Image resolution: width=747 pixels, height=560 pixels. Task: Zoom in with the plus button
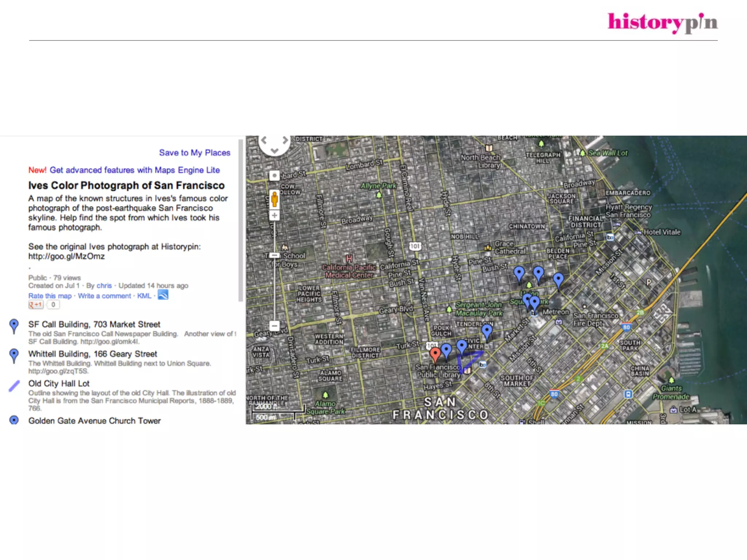click(x=275, y=215)
